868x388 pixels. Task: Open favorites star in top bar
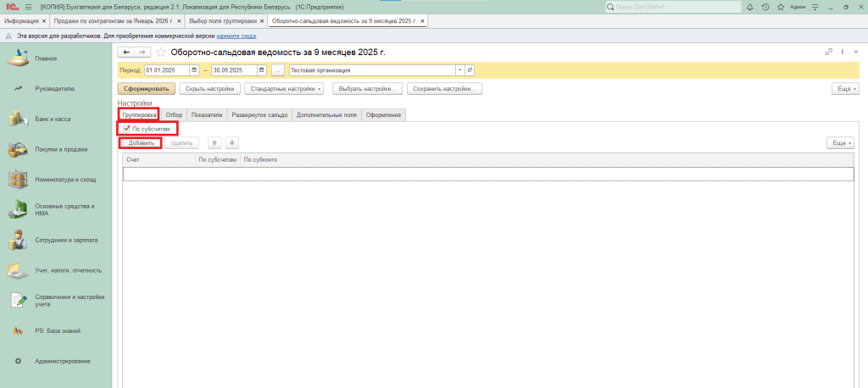(x=780, y=7)
